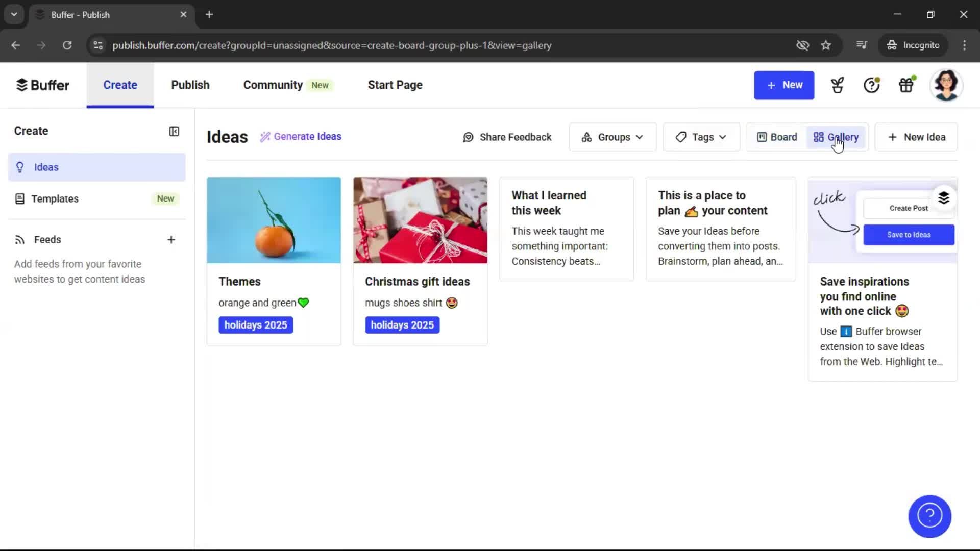
Task: Open the profile avatar menu
Action: pyautogui.click(x=947, y=85)
